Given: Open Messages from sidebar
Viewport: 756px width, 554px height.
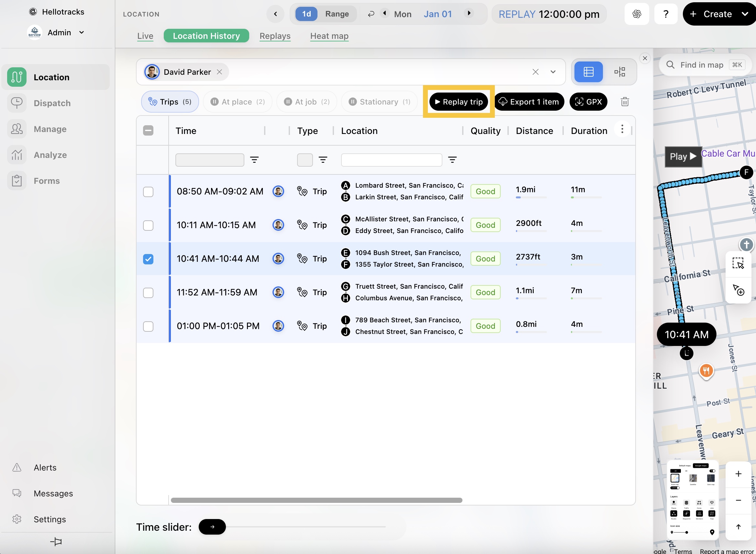Looking at the screenshot, I should pos(53,493).
